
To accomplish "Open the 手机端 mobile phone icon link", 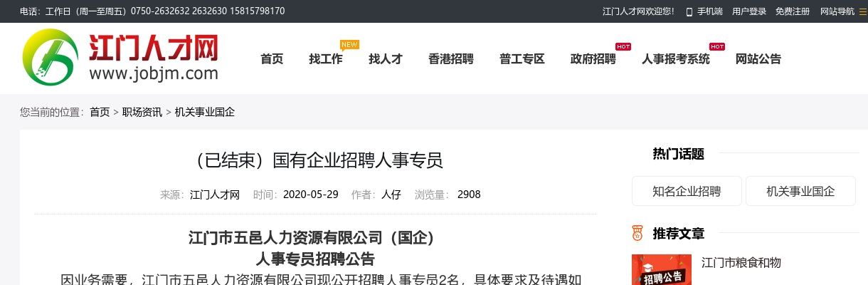I will tap(689, 11).
